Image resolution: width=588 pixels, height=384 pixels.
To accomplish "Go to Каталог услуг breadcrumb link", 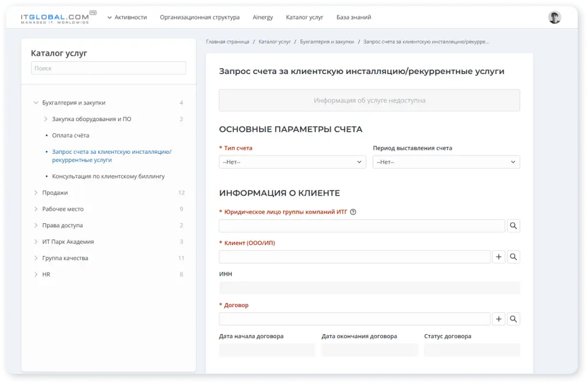I will 274,42.
